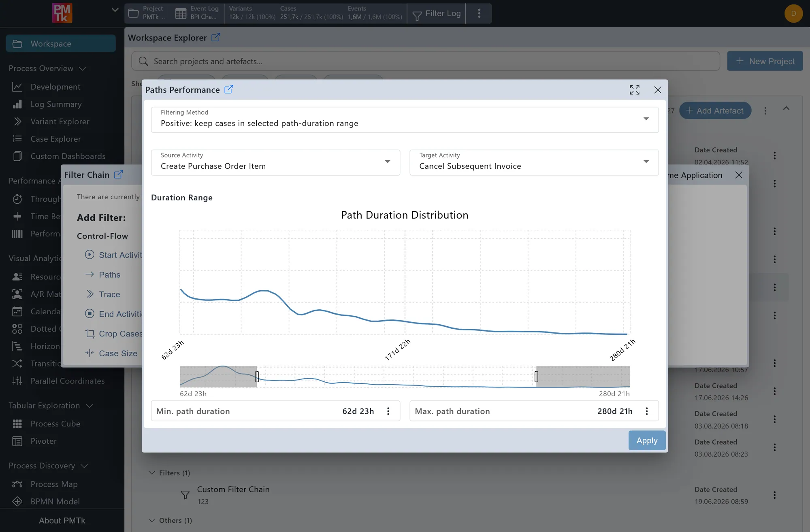Open Source Activity dropdown
Image resolution: width=810 pixels, height=532 pixels.
click(x=275, y=162)
